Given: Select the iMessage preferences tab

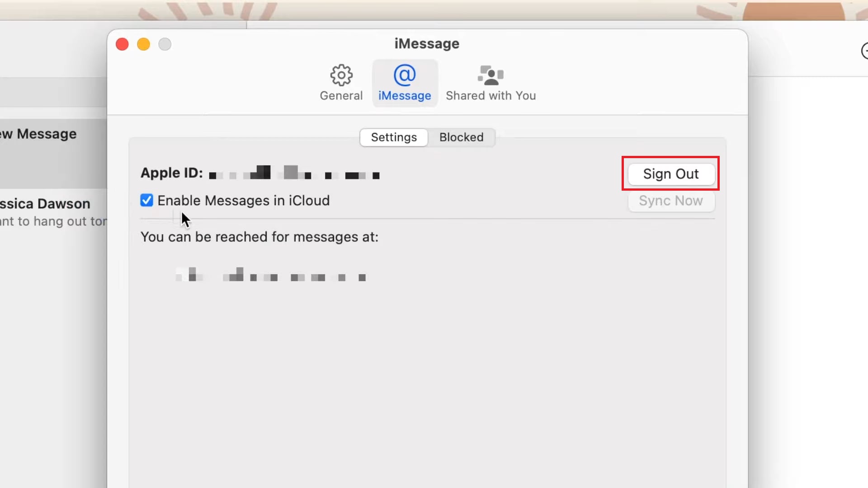Looking at the screenshot, I should (x=405, y=83).
